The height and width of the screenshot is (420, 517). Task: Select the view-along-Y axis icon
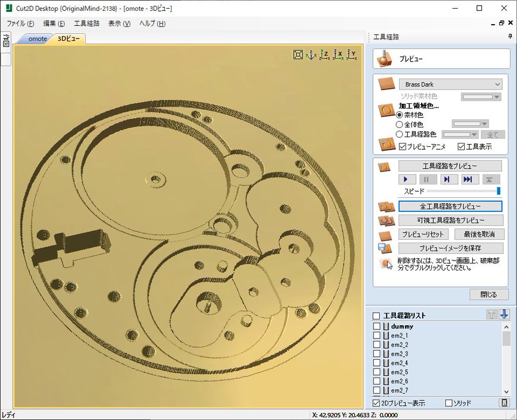tap(352, 55)
